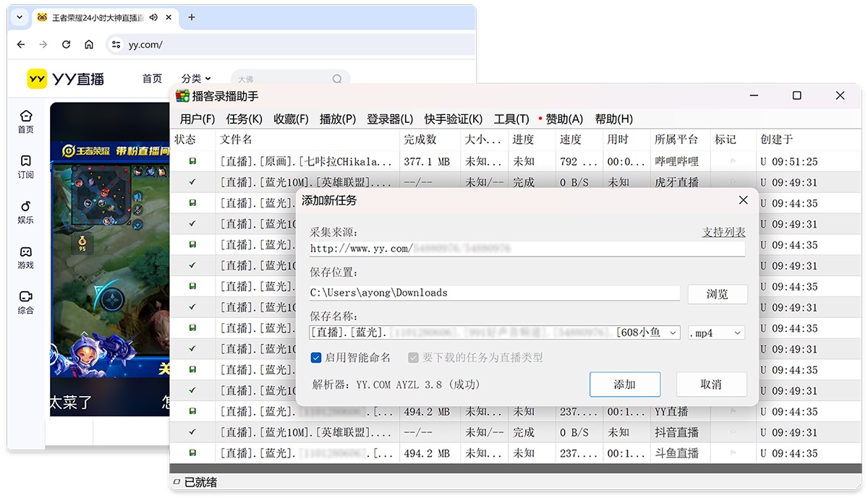Screen dimensions: 868x498
Task: Click the 浏览 button
Action: tap(717, 294)
